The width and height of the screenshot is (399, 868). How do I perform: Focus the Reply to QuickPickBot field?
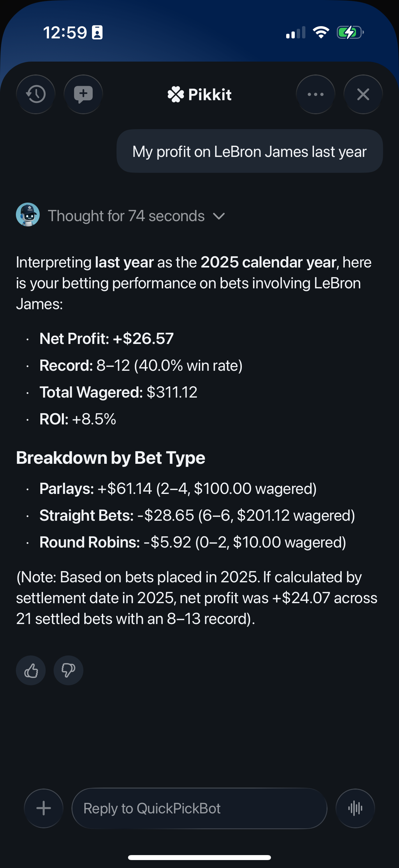(x=199, y=808)
